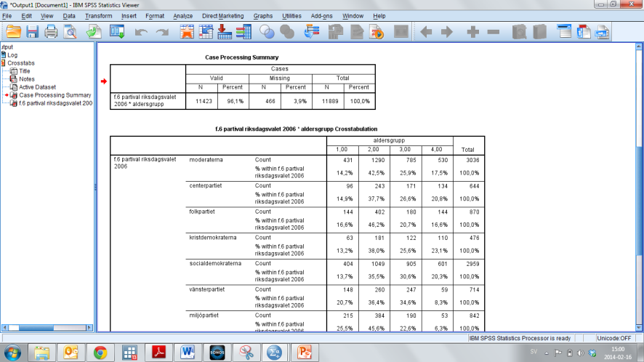
Task: Open the SPSS sigma taskbar icon
Action: click(x=274, y=353)
